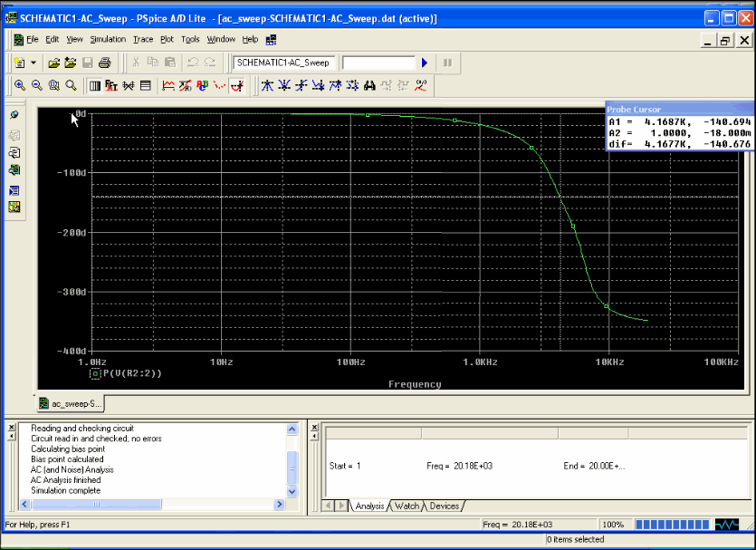Click the Add Trace icon
Image resolution: width=756 pixels, height=550 pixels.
point(168,86)
